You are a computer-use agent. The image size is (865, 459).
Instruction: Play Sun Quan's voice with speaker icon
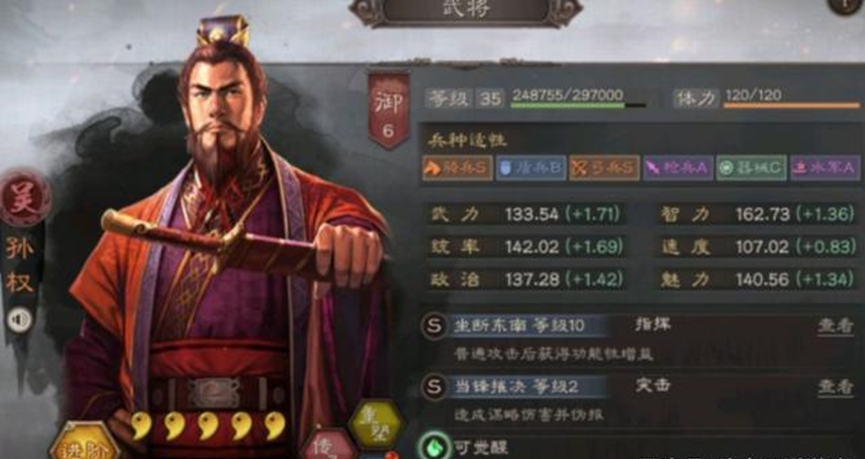20,320
